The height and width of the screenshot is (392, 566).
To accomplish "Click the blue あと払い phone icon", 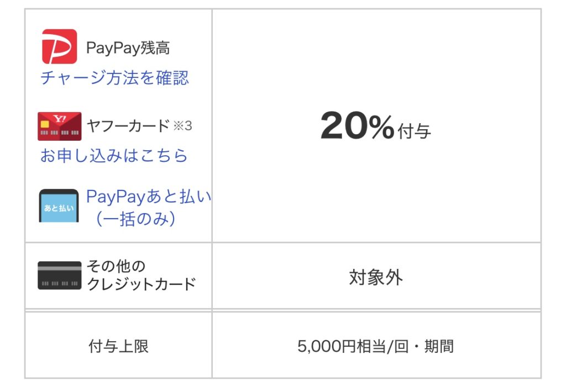I will 59,205.
